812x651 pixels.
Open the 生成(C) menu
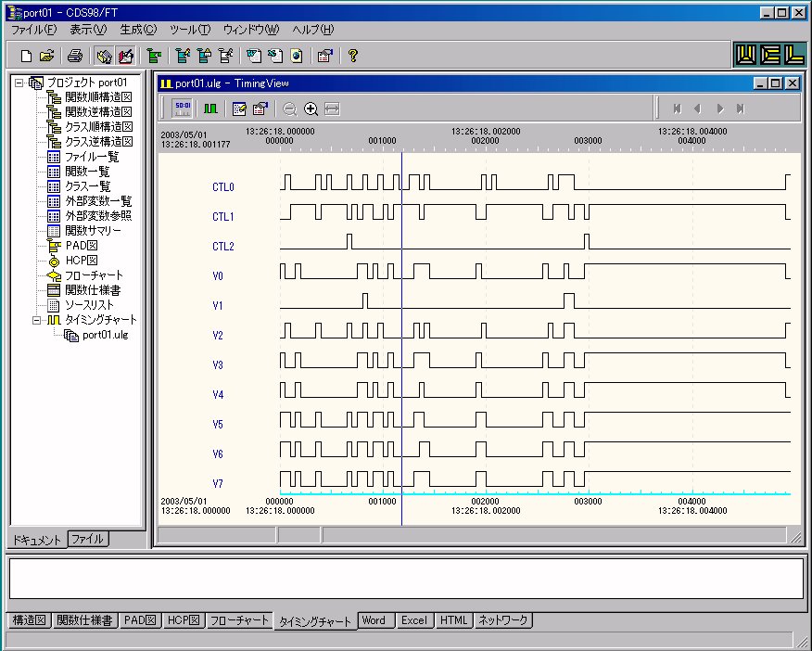138,30
